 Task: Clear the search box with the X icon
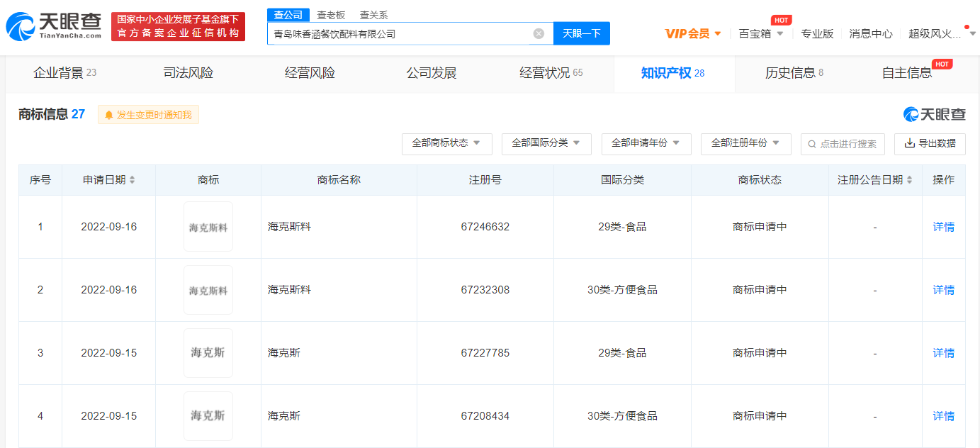pos(539,33)
